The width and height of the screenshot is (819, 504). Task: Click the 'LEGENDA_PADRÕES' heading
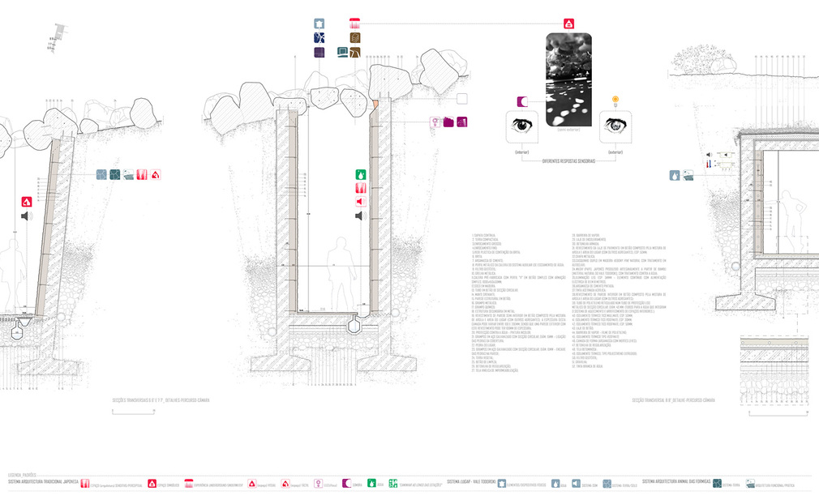22,476
